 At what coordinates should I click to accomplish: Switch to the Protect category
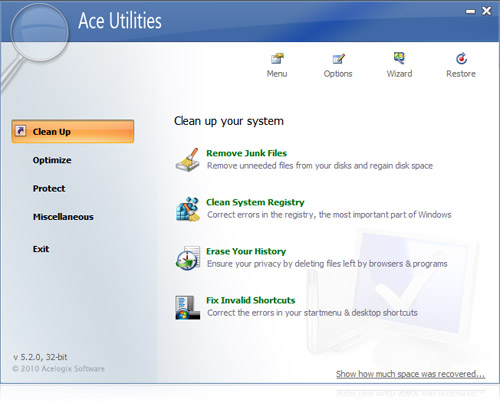(x=49, y=188)
